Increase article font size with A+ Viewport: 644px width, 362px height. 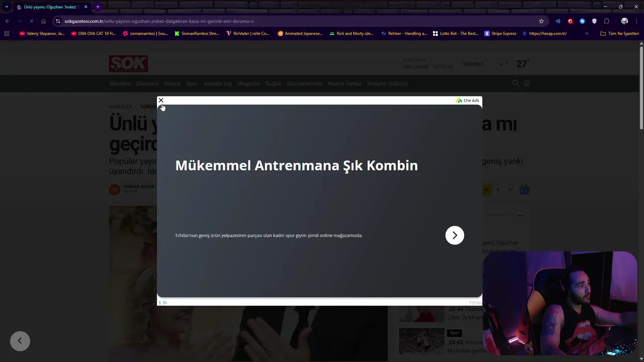tap(511, 190)
